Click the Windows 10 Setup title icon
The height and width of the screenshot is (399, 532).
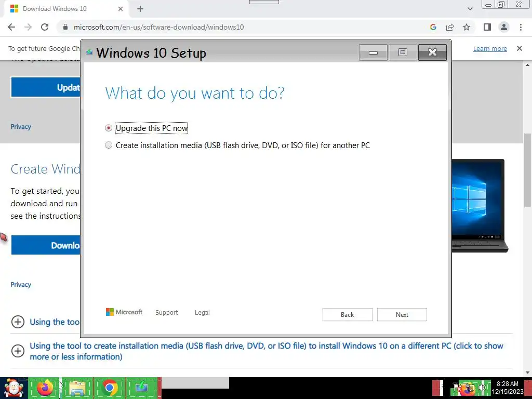point(89,52)
